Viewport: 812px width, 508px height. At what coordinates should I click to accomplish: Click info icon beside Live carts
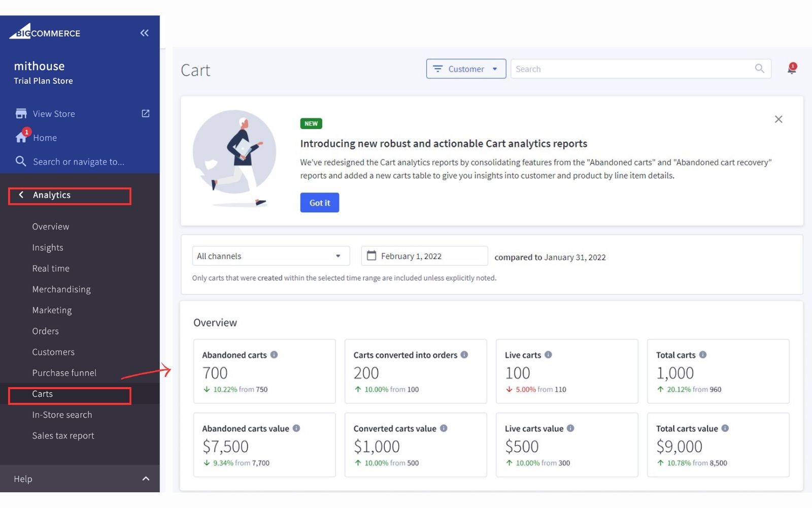coord(548,355)
